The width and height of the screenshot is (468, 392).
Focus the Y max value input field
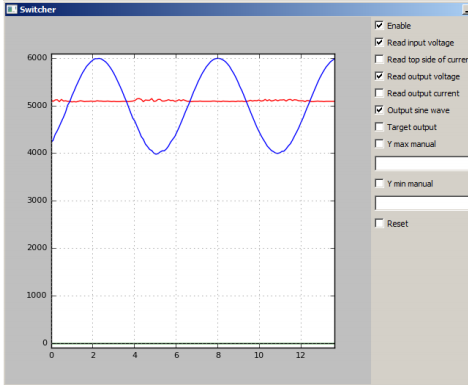421,164
